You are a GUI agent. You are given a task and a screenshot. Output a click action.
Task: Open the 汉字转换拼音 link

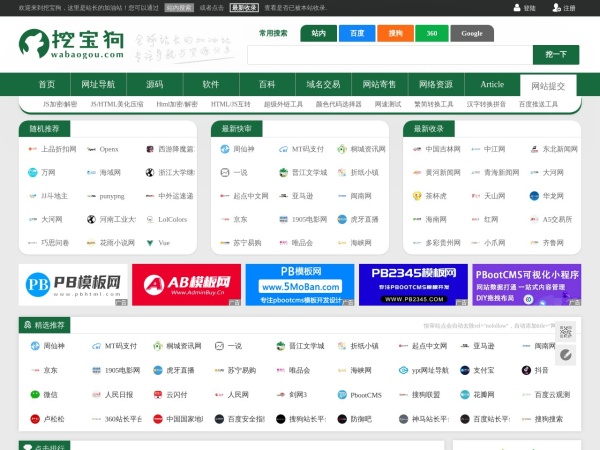pos(486,104)
